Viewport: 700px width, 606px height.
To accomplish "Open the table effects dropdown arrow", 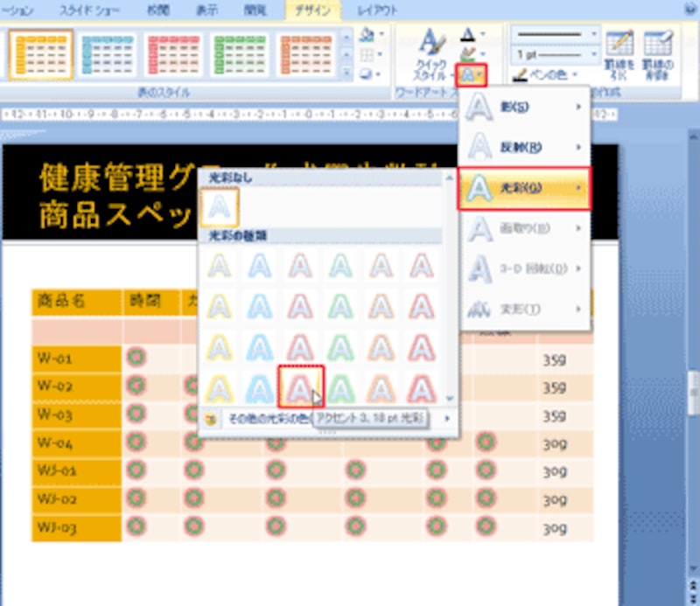I will (380, 74).
